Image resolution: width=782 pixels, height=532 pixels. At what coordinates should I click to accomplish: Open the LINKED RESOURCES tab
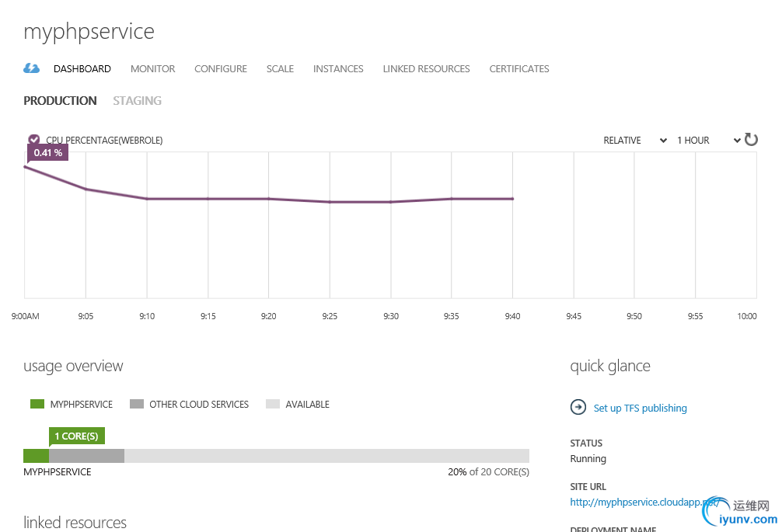click(x=427, y=69)
